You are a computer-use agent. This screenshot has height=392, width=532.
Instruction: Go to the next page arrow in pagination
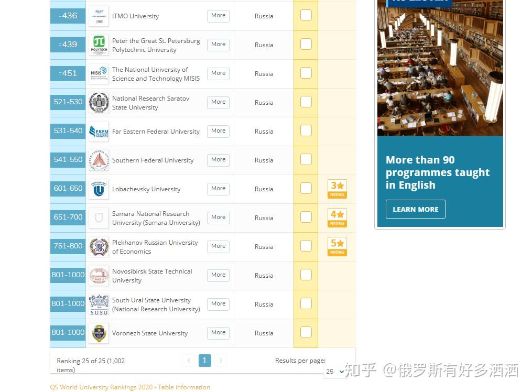click(x=221, y=361)
